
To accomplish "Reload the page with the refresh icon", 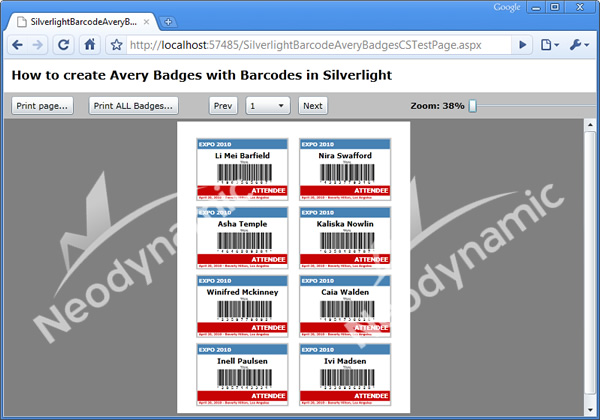I will tap(64, 45).
